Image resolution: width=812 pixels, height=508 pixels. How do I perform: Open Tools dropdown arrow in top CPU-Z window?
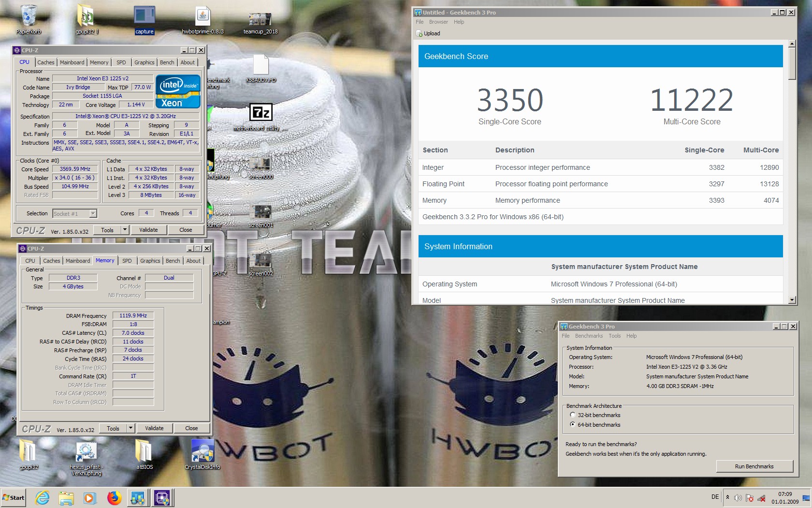click(x=125, y=230)
